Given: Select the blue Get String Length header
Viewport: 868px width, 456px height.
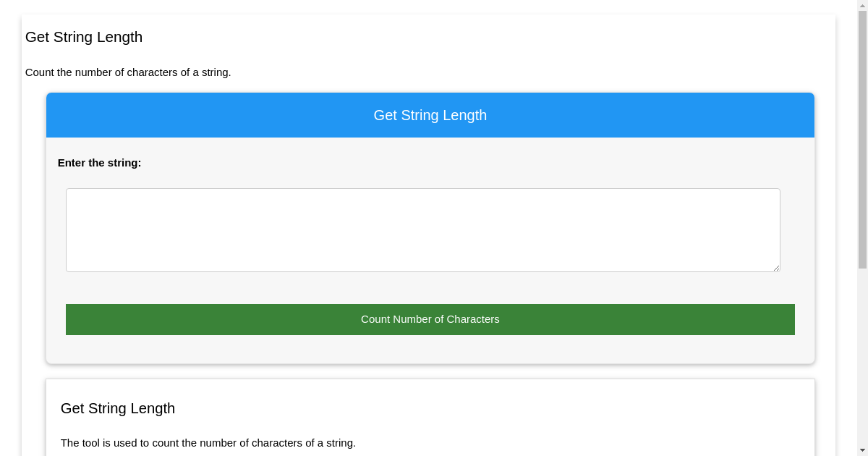Looking at the screenshot, I should (x=430, y=115).
